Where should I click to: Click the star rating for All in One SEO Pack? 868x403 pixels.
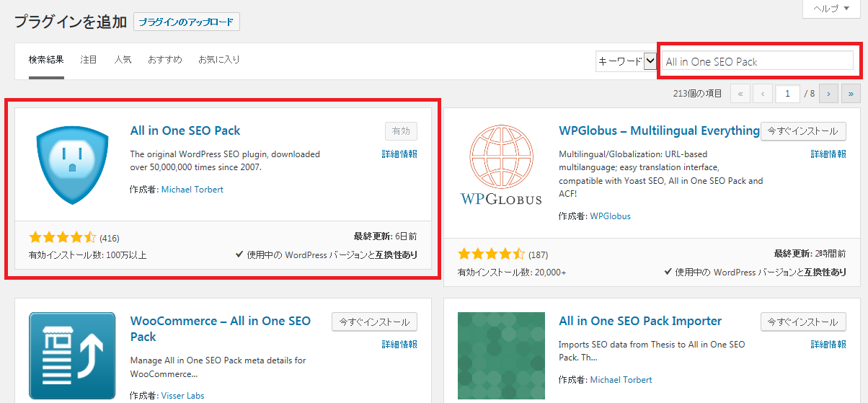click(62, 238)
